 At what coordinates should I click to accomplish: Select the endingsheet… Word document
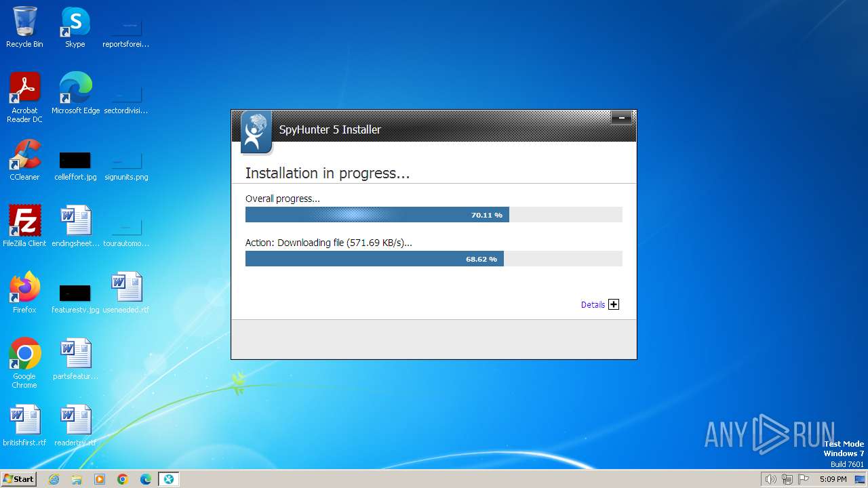75,226
